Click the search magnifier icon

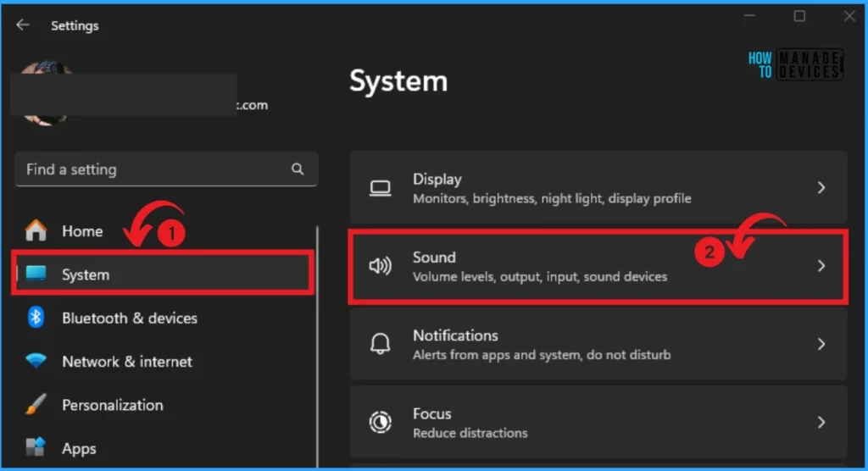click(x=298, y=169)
